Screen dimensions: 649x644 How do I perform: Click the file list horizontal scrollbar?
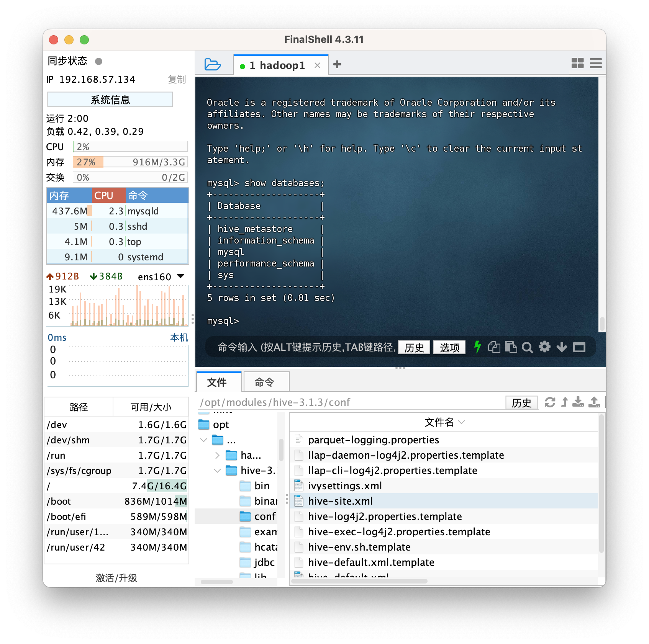pos(359,581)
